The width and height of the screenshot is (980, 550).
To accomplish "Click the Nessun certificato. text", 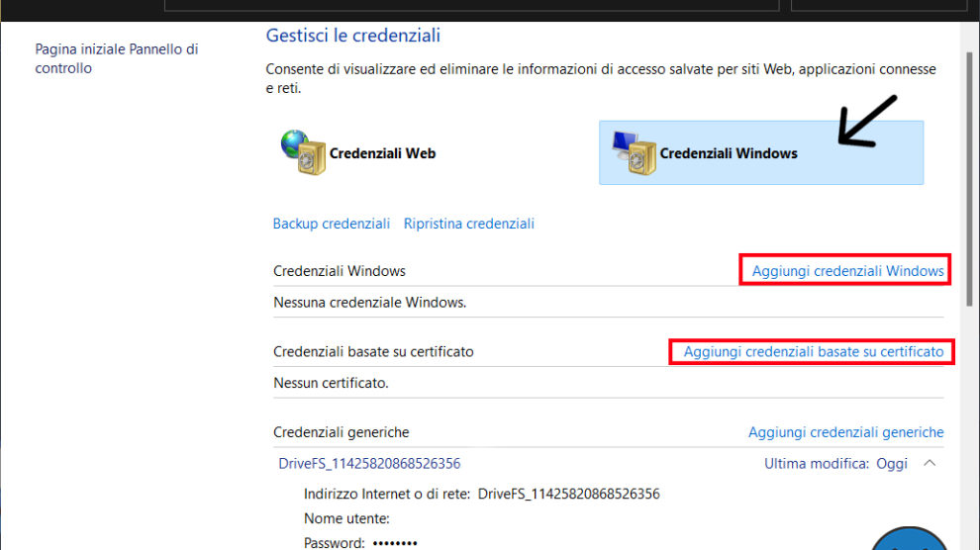I will click(331, 383).
